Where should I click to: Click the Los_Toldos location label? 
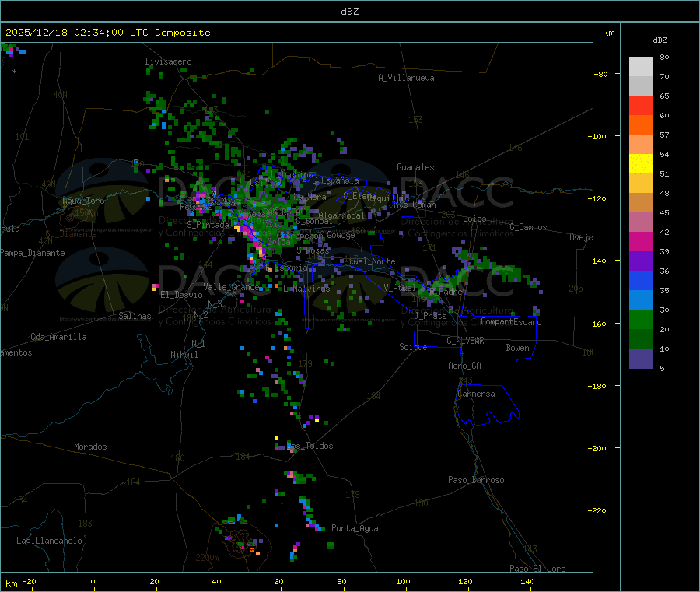[310, 446]
